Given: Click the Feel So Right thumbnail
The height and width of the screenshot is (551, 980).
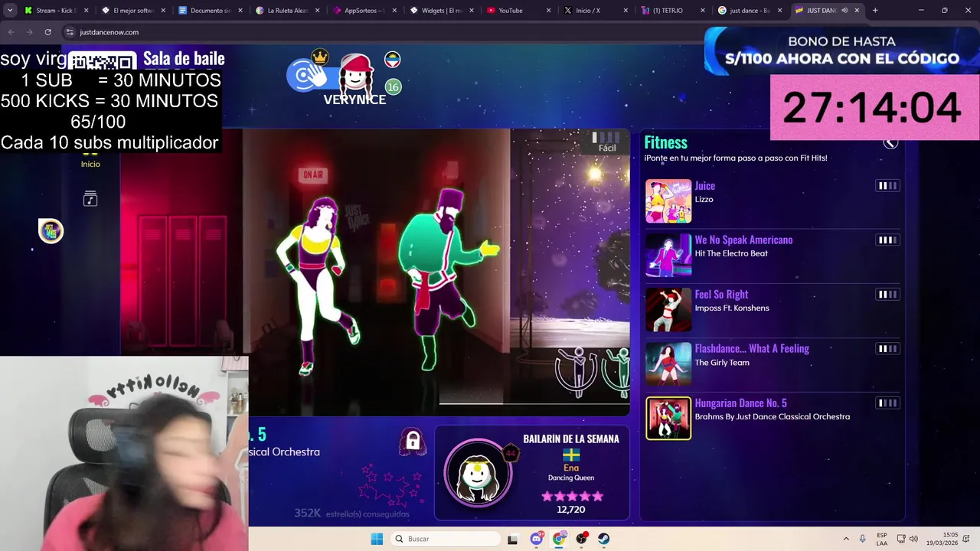Looking at the screenshot, I should coord(668,310).
